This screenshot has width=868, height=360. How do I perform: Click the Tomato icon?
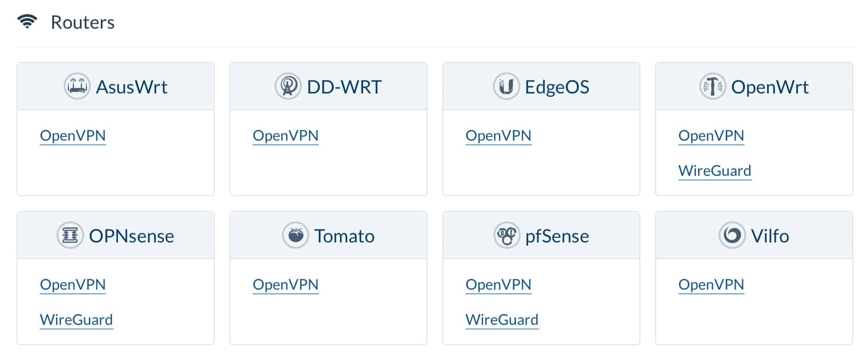(x=295, y=235)
